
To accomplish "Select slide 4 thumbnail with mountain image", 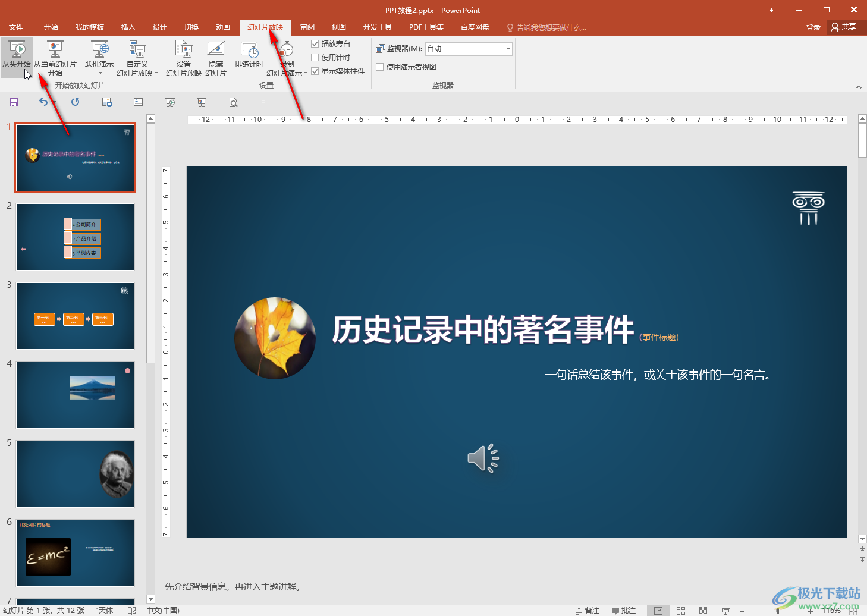I will (75, 395).
